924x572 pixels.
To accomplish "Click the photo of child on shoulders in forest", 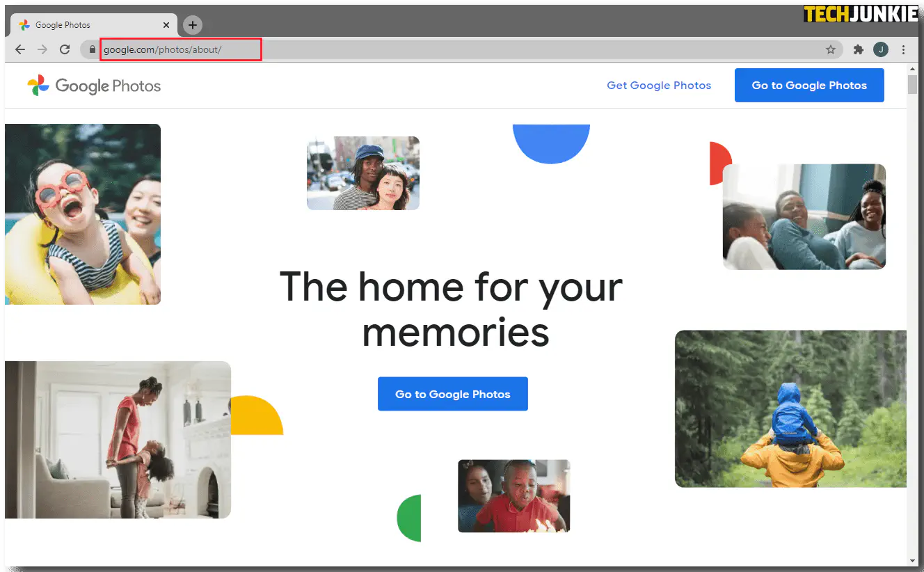I will point(790,408).
